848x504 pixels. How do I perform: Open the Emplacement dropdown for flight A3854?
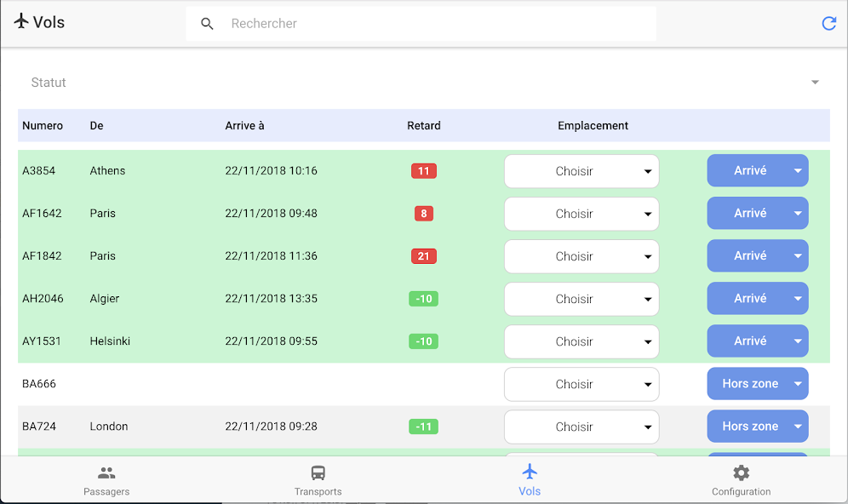[582, 171]
